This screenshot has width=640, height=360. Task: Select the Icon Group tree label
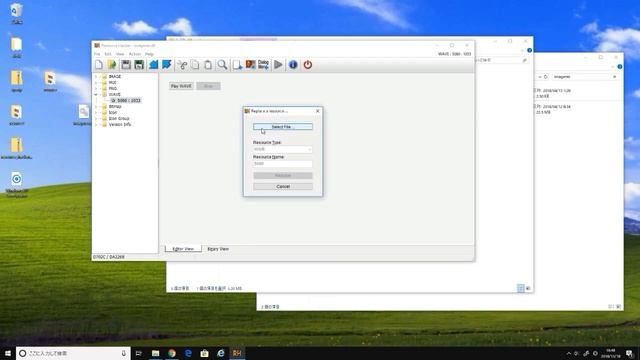119,118
